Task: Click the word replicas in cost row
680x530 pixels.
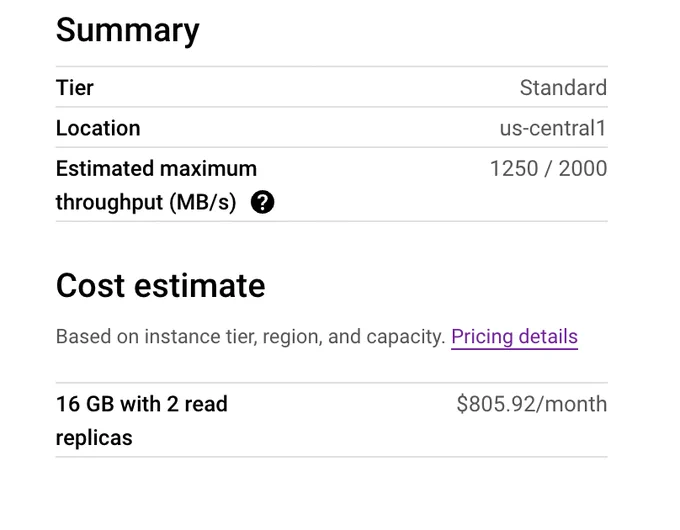Action: [x=94, y=438]
